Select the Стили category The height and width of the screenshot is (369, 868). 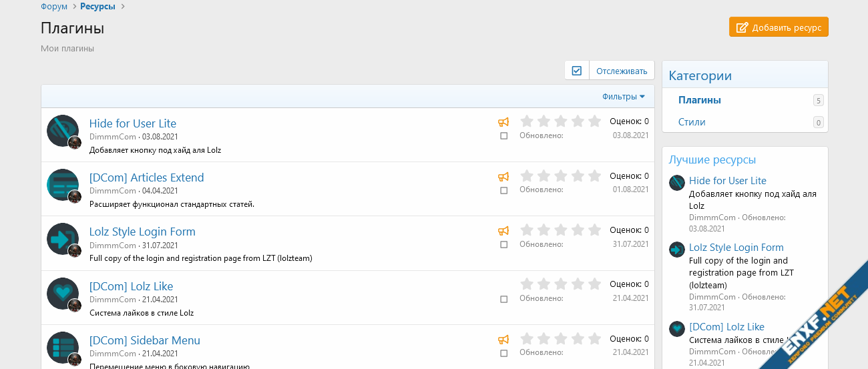point(692,122)
